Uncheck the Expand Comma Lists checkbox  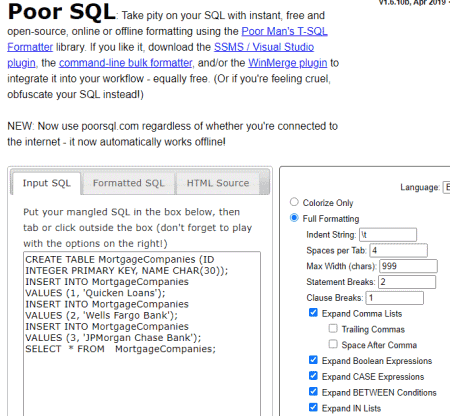[x=313, y=313]
